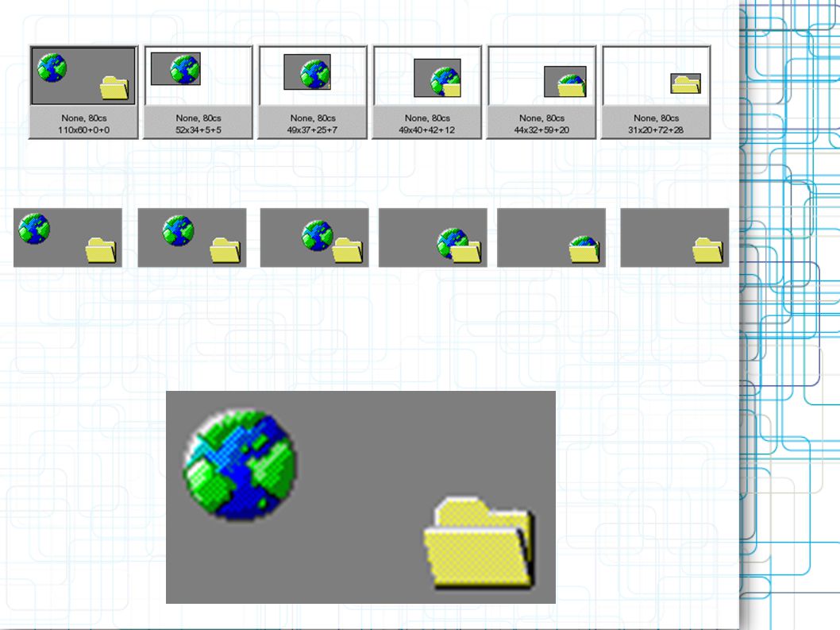The height and width of the screenshot is (630, 840).
Task: Click the text "31x20+72+28"
Action: pos(657,130)
